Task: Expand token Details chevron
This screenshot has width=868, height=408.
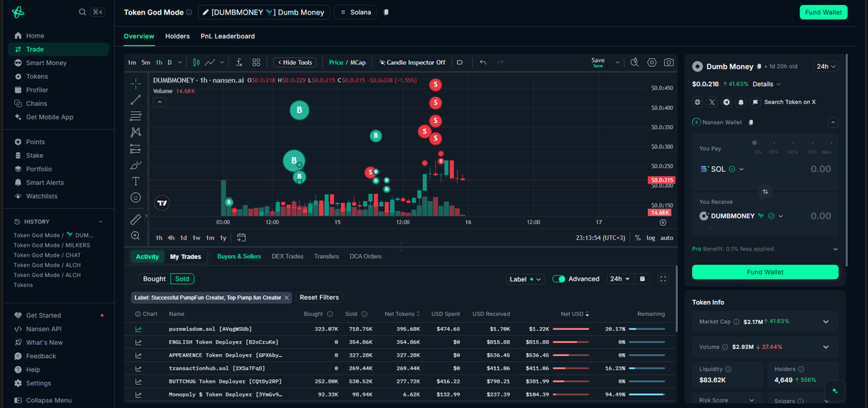Action: click(778, 85)
